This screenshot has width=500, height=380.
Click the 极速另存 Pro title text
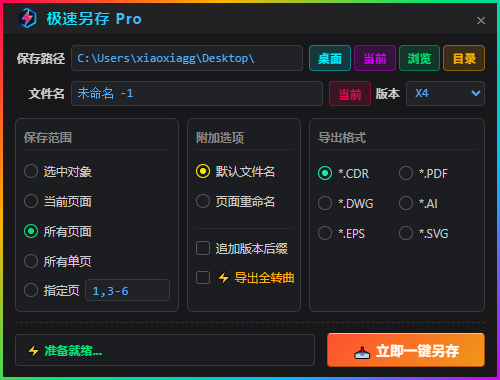point(94,19)
